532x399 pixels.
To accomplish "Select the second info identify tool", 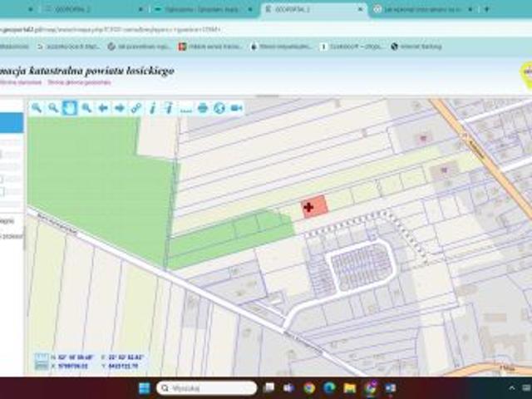I will [x=170, y=108].
